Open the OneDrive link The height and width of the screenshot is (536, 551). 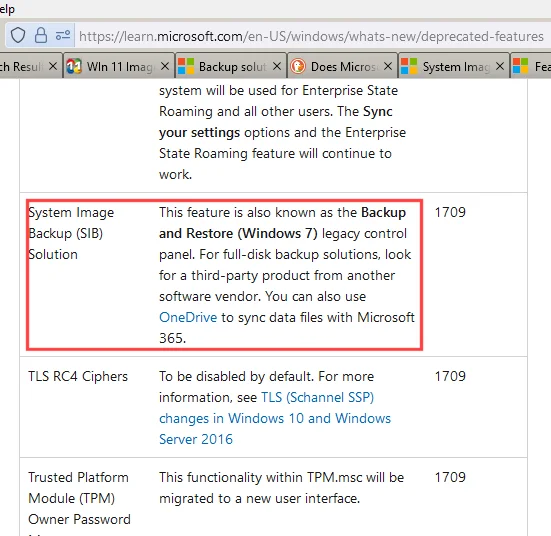coord(188,317)
